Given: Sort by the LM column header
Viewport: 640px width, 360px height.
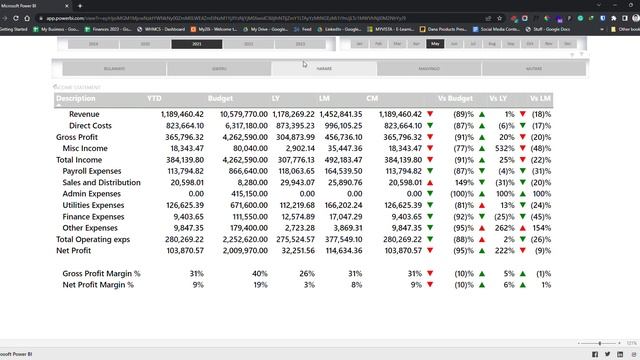Looking at the screenshot, I should click(x=324, y=98).
